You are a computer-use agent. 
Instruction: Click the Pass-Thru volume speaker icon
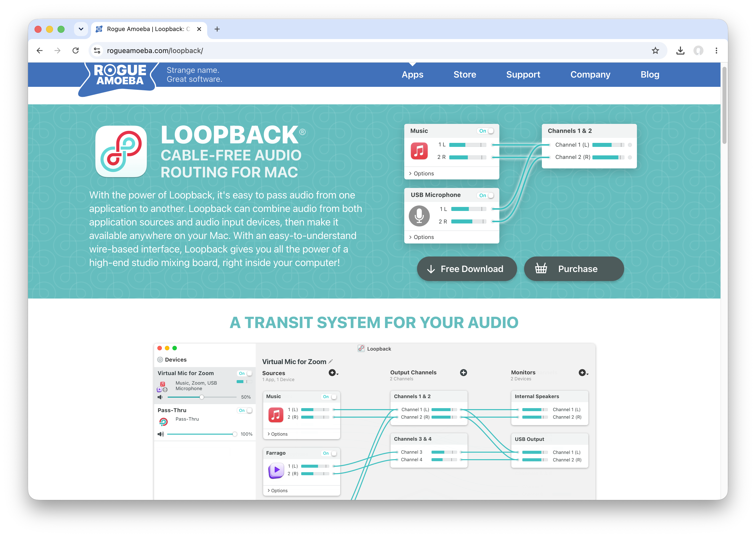161,434
